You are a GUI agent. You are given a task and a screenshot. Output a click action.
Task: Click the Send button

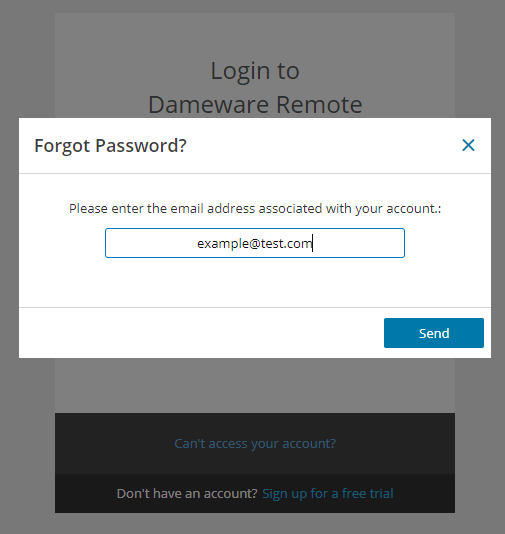(433, 333)
